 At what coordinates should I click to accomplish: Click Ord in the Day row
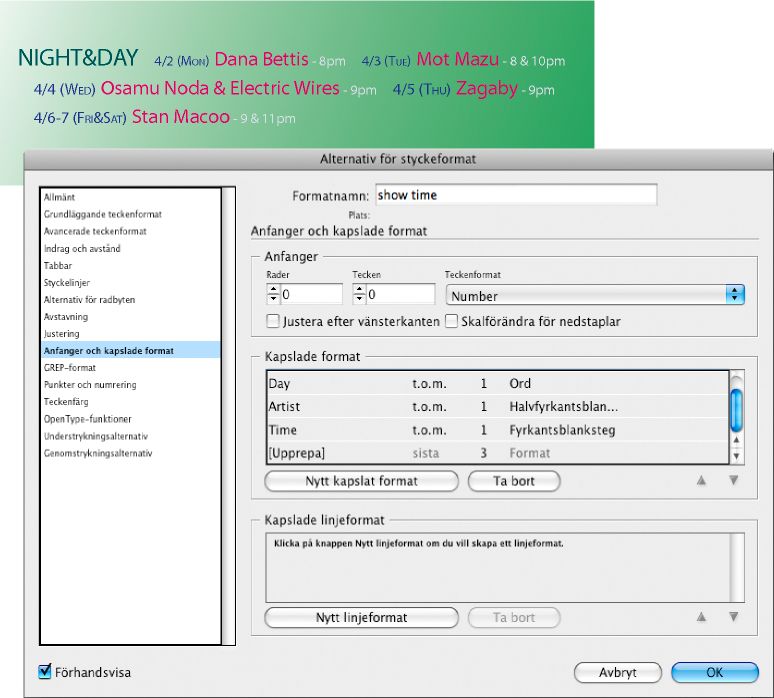[520, 384]
